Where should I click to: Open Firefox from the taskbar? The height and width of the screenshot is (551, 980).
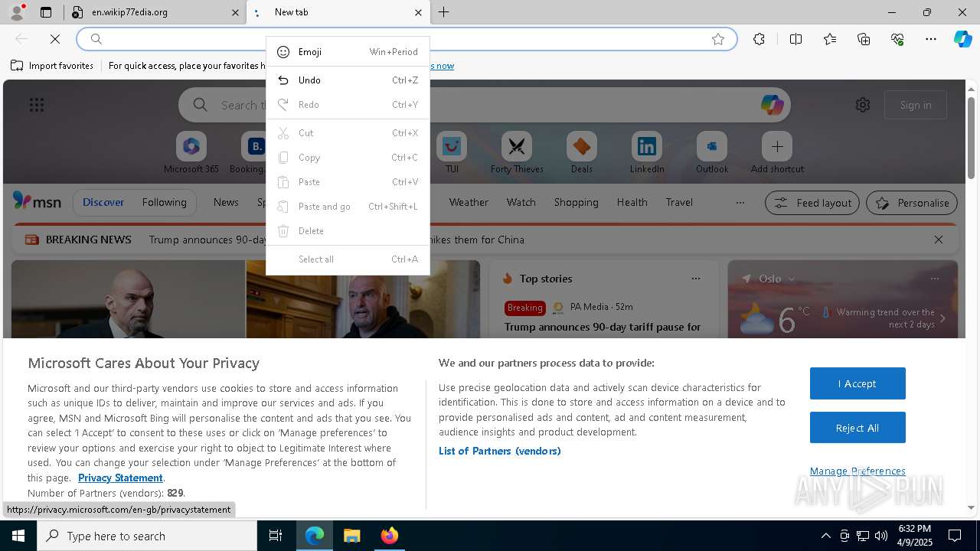pos(390,536)
